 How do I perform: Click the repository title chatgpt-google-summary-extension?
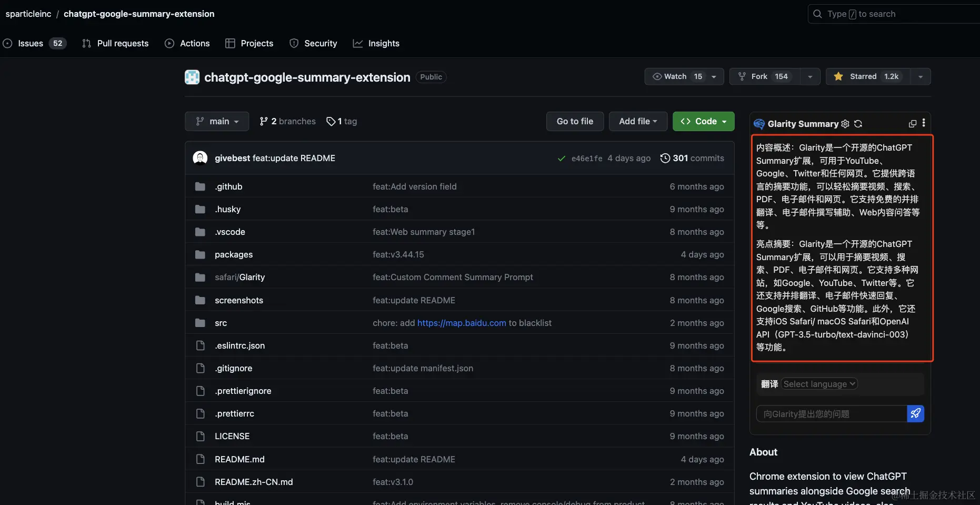coord(307,77)
